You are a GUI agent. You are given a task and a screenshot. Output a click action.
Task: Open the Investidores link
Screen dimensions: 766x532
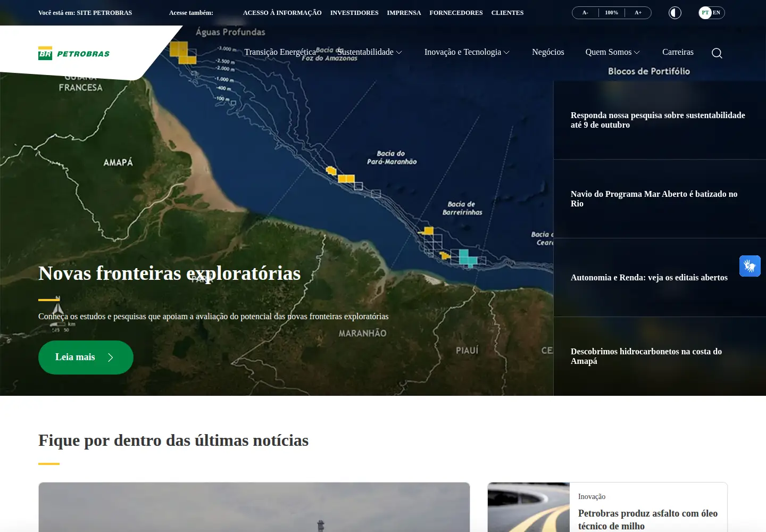[x=354, y=13]
